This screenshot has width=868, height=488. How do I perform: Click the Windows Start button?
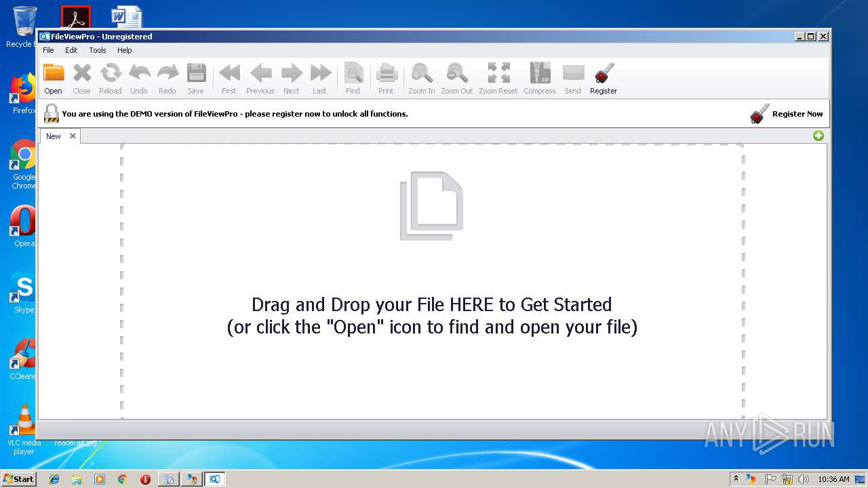(18, 479)
